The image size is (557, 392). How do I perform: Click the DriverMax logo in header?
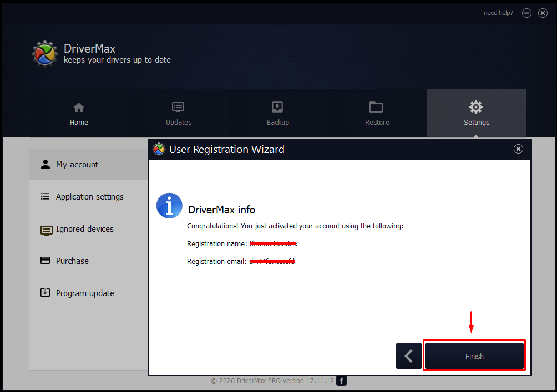(44, 54)
